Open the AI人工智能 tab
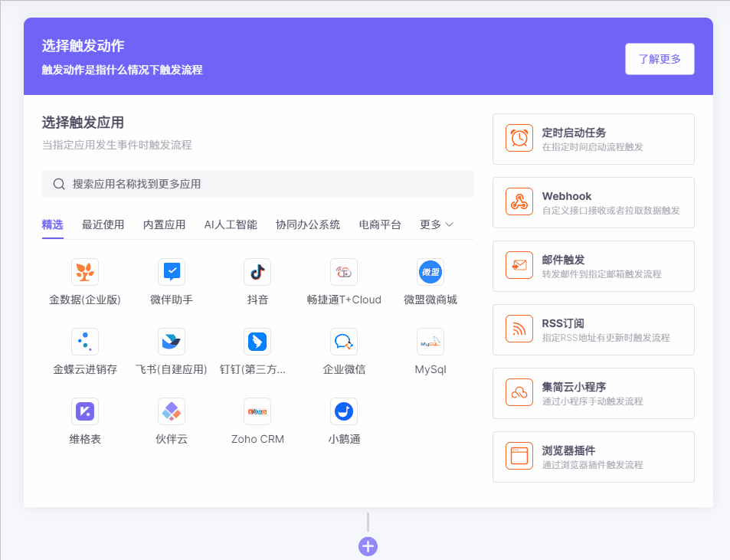Image resolution: width=730 pixels, height=560 pixels. (x=231, y=224)
